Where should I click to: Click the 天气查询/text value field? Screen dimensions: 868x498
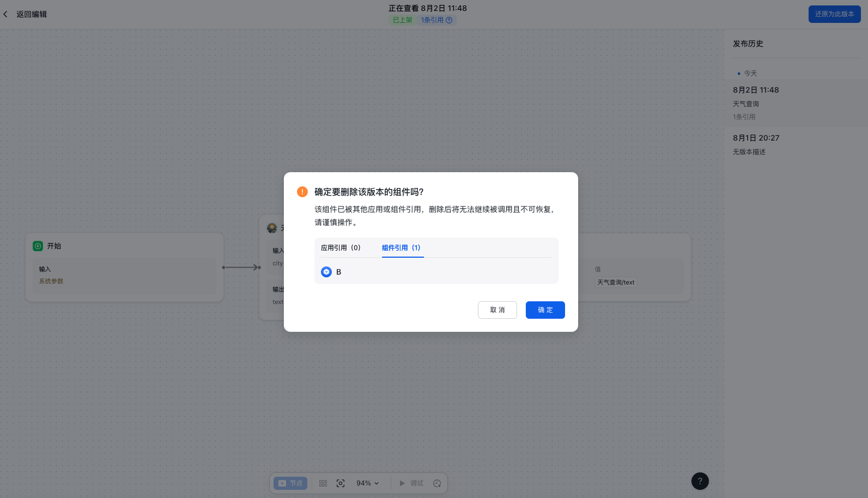(x=616, y=282)
